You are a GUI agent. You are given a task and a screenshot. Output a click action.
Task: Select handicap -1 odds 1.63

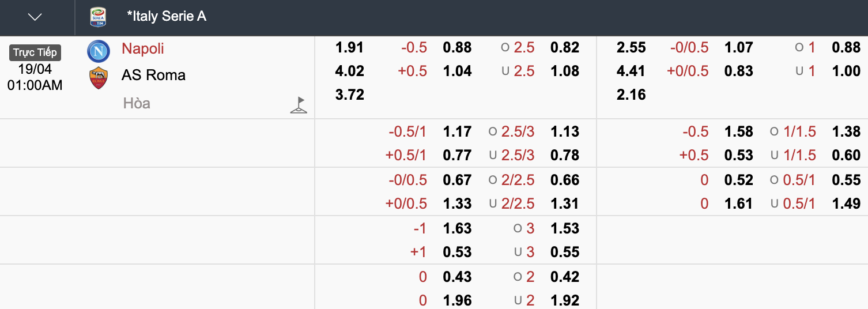pos(458,228)
